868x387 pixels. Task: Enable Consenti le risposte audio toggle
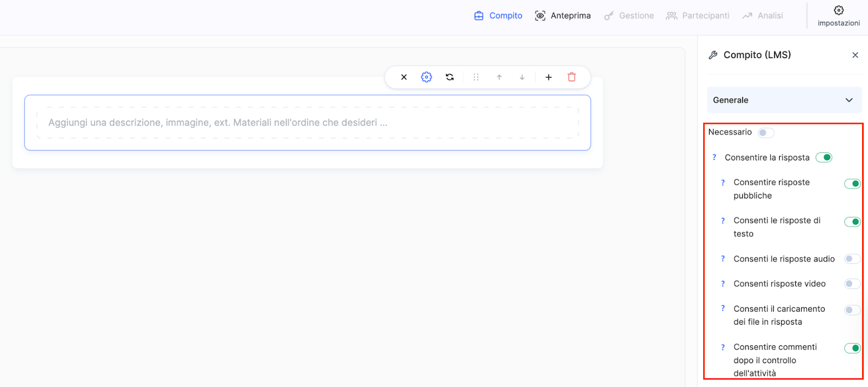coord(852,259)
